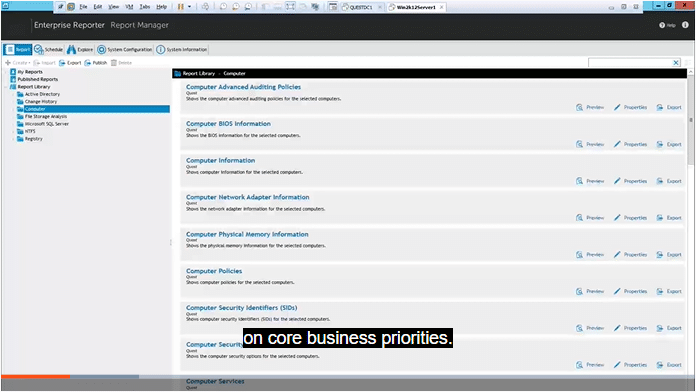This screenshot has height=392, width=696.
Task: Preview Computer BIOS Information report
Action: [590, 144]
